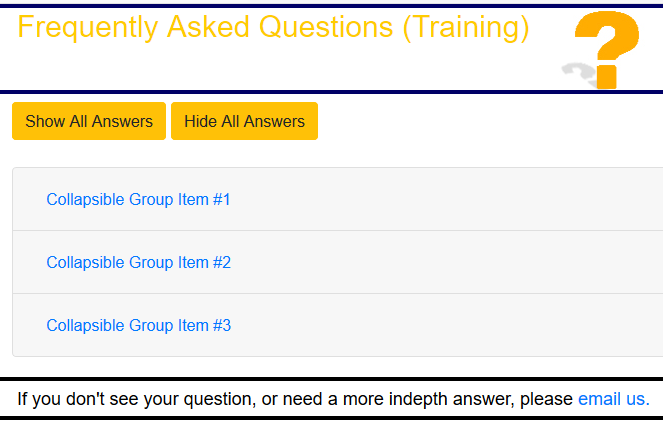
Task: Open the email us link
Action: click(x=614, y=399)
